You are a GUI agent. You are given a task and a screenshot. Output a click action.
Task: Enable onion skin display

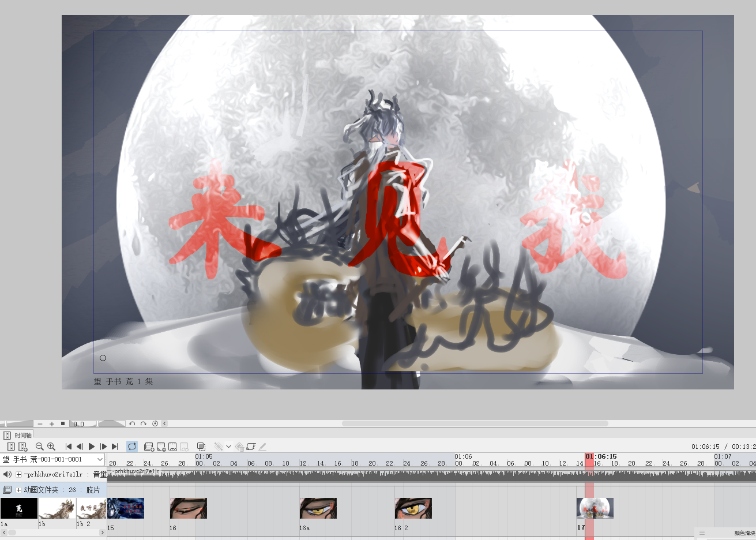point(201,447)
